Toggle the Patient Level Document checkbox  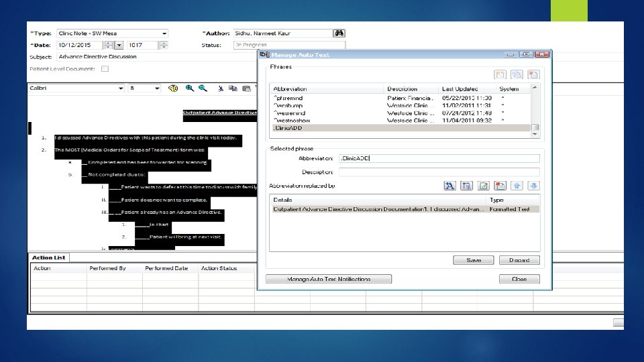[x=105, y=68]
